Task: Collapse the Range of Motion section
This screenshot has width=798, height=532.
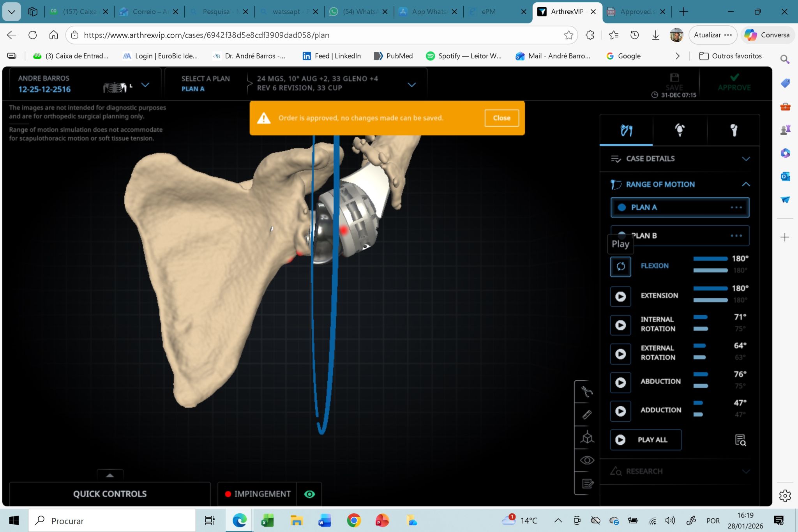Action: [745, 184]
